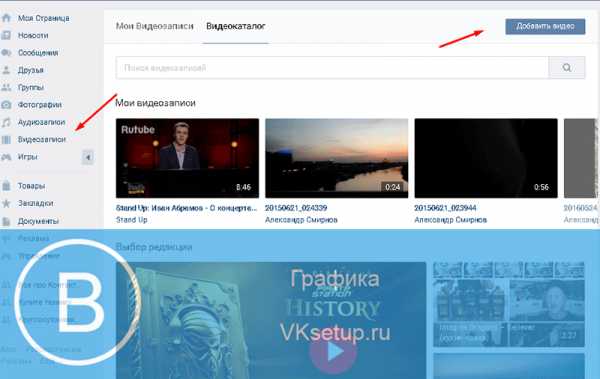Click the gamepad icon beside Игры
The height and width of the screenshot is (379, 600).
pos(6,157)
